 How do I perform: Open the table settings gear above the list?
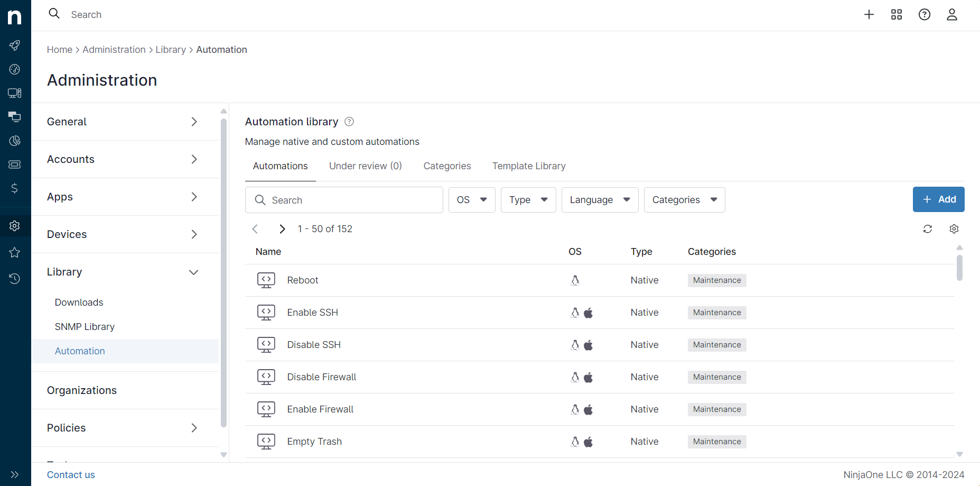[x=954, y=228]
